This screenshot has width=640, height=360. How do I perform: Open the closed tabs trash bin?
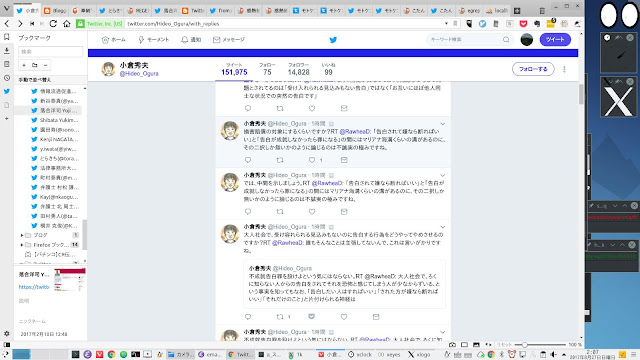[x=542, y=11]
